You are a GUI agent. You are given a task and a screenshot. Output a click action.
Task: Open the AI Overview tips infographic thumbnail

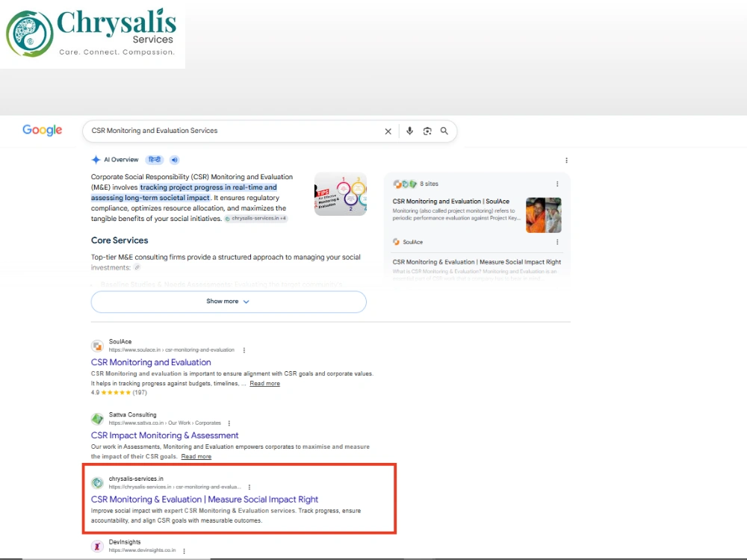click(341, 194)
